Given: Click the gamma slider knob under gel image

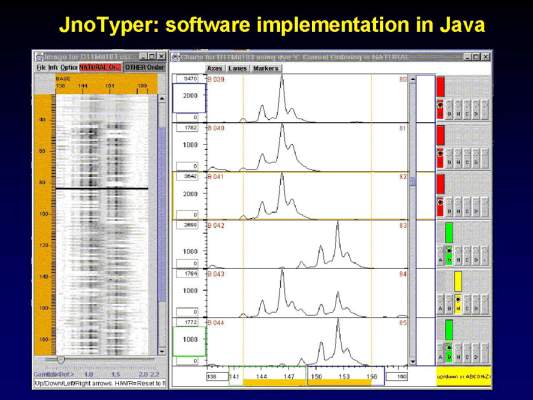Looking at the screenshot, I should coord(61,359).
